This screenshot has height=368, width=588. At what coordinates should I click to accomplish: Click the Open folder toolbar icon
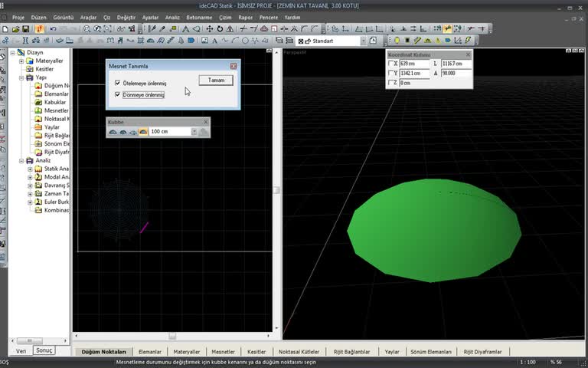click(x=16, y=29)
